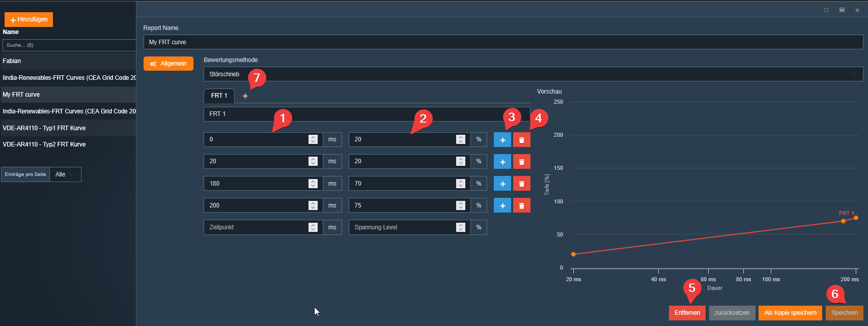This screenshot has height=326, width=868.
Task: Click the Report Name input field
Action: tap(503, 42)
